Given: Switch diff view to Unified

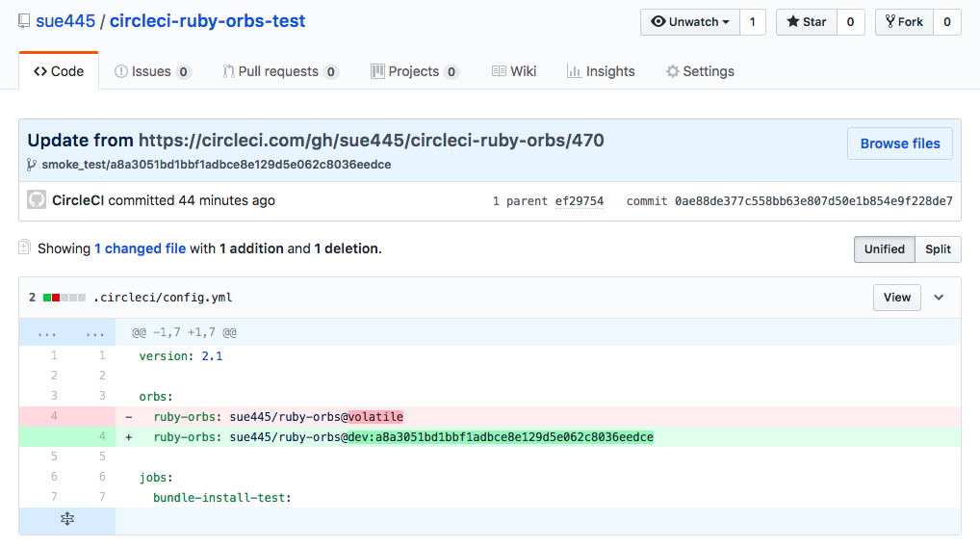Looking at the screenshot, I should 885,249.
